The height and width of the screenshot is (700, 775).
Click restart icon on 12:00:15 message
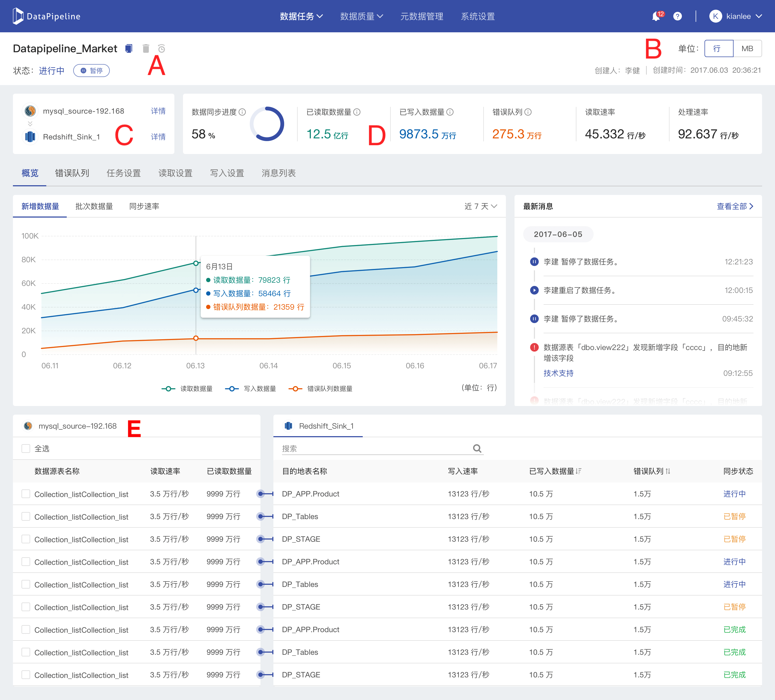[534, 290]
